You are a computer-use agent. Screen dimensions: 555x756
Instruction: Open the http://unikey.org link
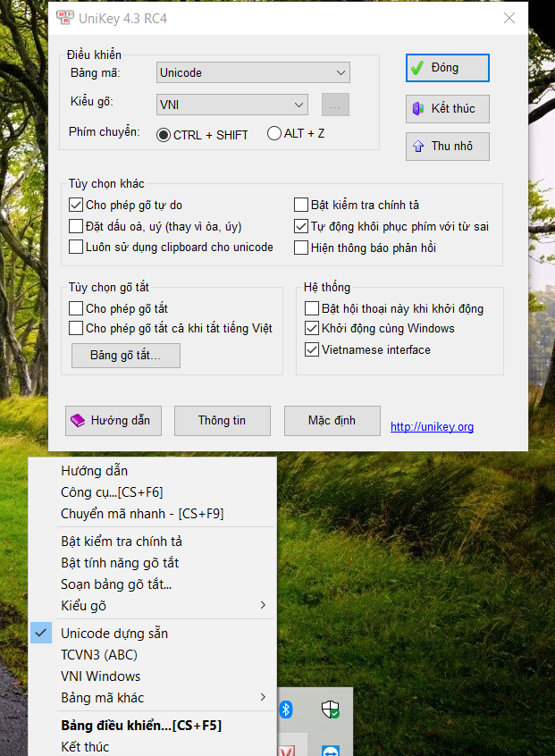click(432, 427)
